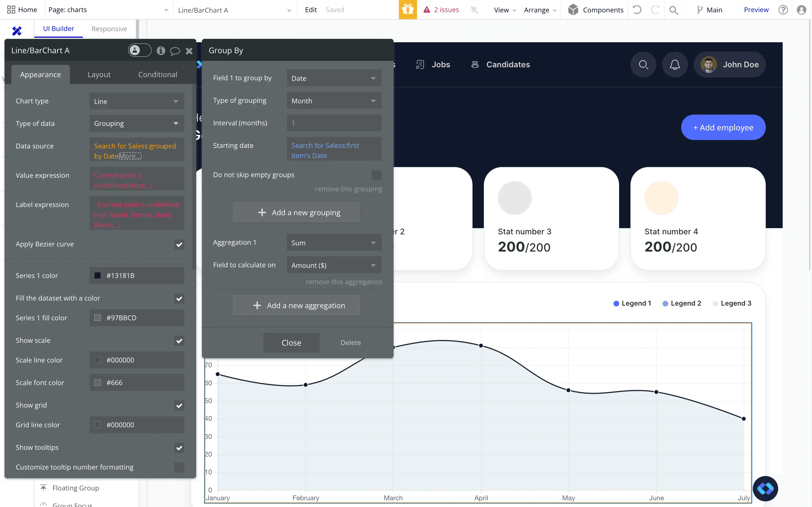
Task: Click the info icon in the Line/BarChart panel
Action: (x=161, y=51)
